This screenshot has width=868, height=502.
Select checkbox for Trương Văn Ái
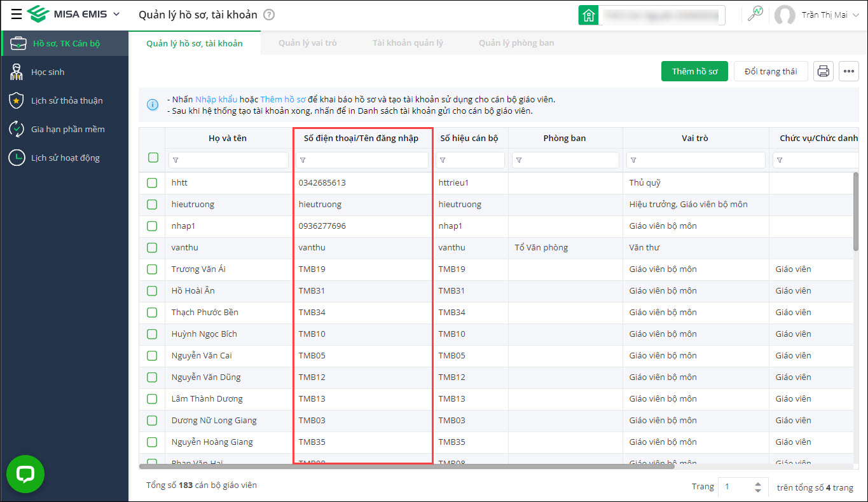pyautogui.click(x=152, y=269)
